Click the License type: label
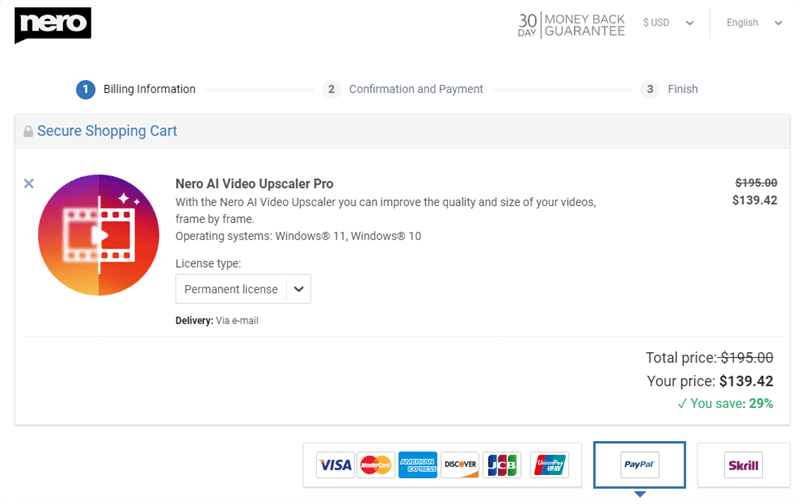 208,264
